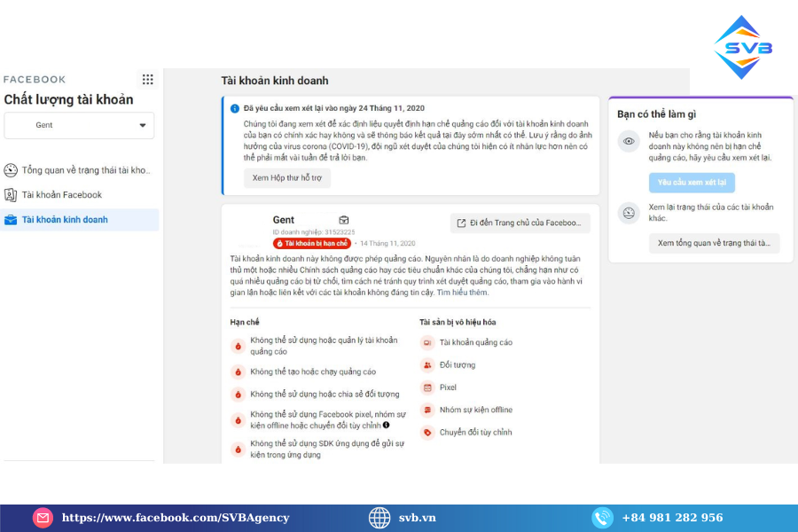Select Tài khoản kinh doanh sidebar item
Screen dimensions: 798x532
tap(80, 219)
